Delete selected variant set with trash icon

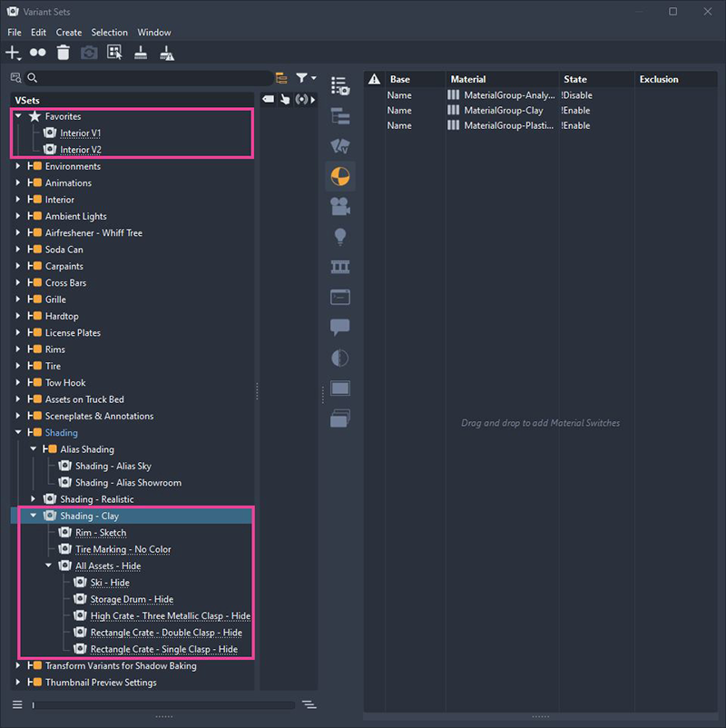click(64, 53)
